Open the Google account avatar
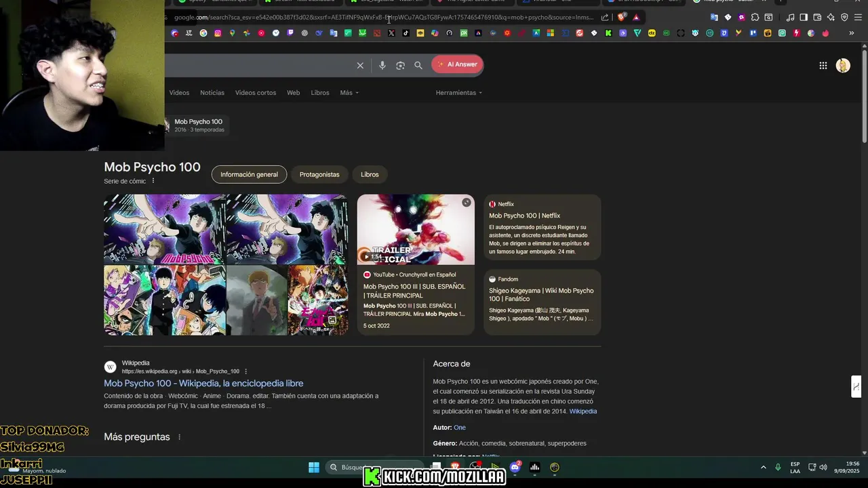 843,65
